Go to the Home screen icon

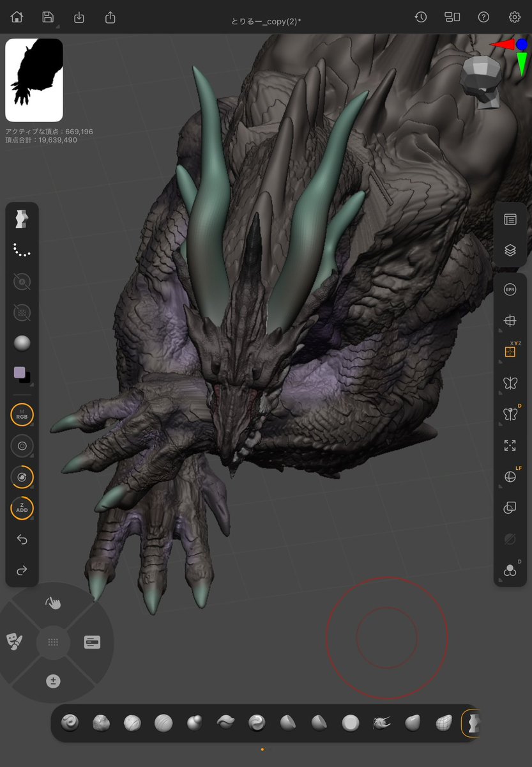[17, 17]
